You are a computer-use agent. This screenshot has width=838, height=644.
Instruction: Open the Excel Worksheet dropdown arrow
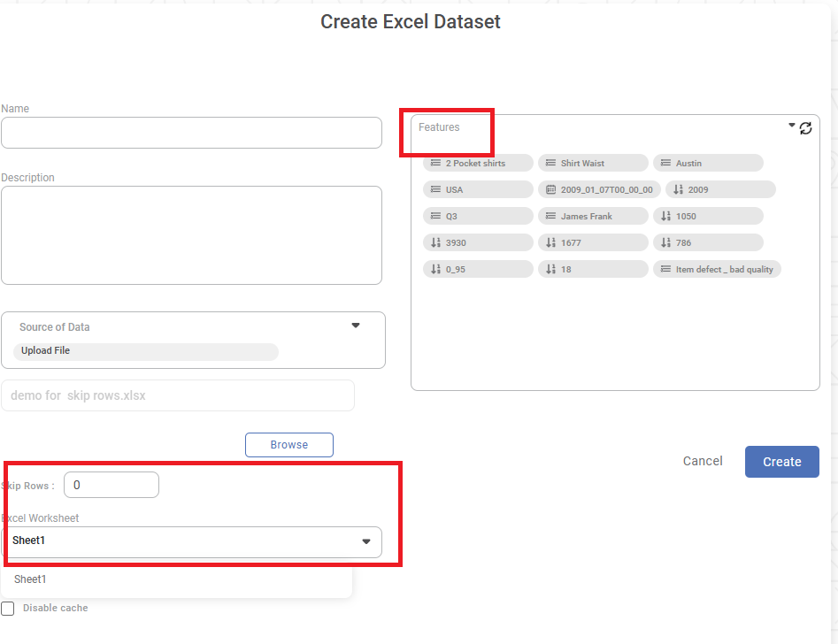click(366, 541)
